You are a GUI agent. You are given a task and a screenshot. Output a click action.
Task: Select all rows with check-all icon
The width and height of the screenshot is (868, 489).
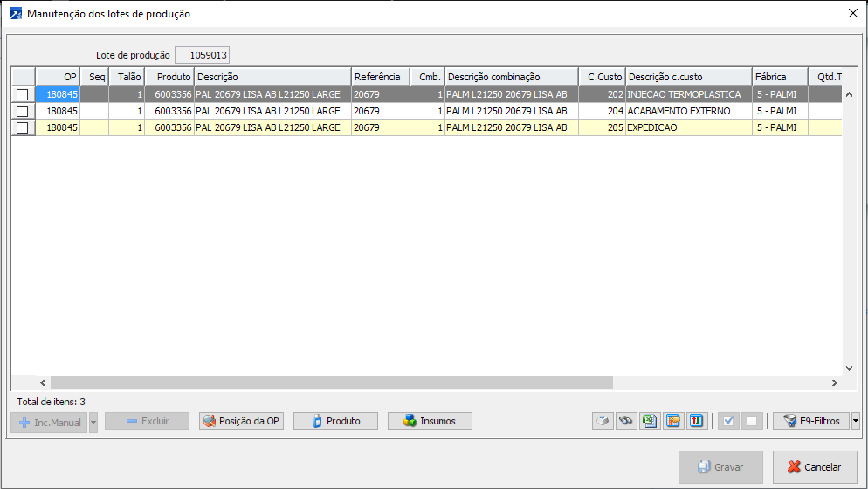(x=728, y=421)
